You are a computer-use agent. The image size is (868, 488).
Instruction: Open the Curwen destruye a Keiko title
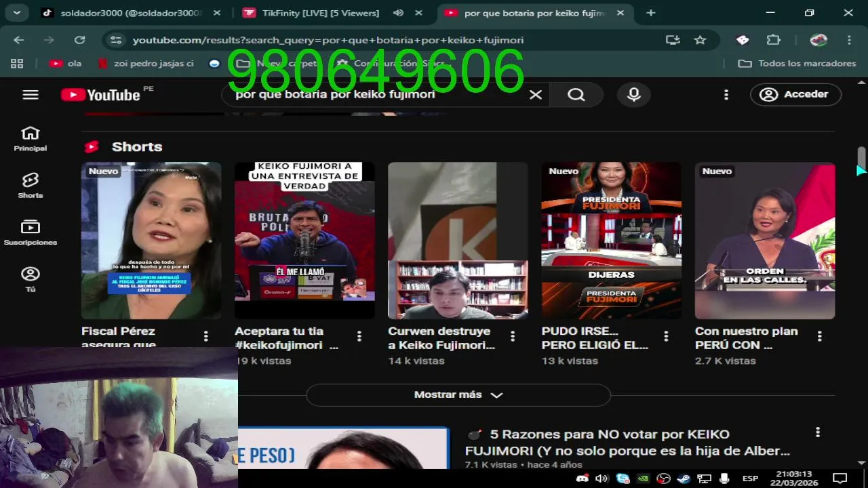click(441, 338)
